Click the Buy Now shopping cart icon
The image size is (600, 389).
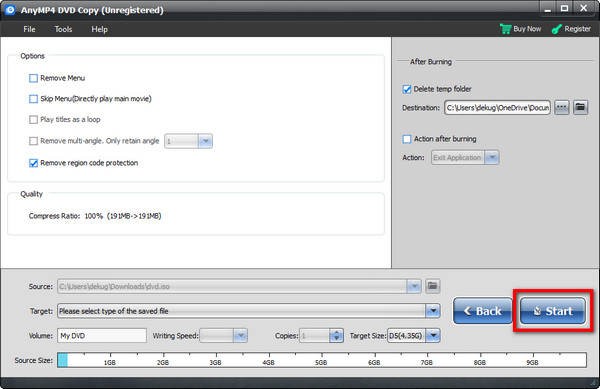click(505, 29)
